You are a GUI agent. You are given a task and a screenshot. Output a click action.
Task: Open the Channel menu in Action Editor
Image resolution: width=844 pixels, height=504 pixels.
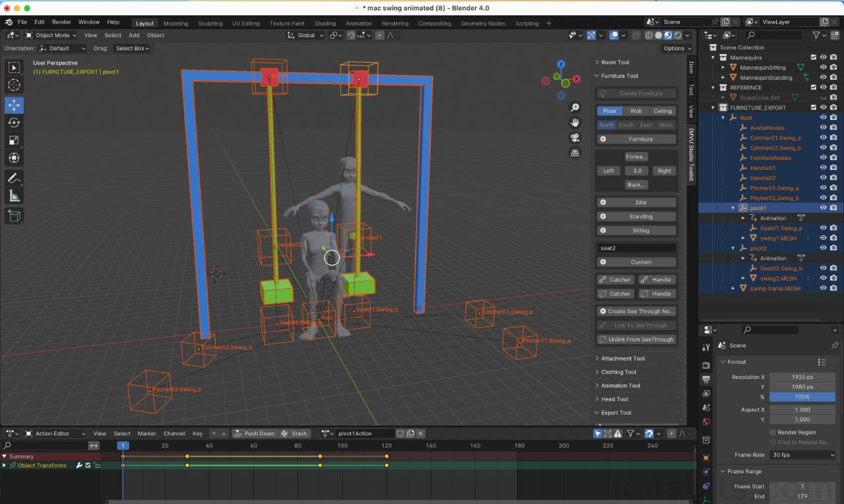[x=174, y=434]
